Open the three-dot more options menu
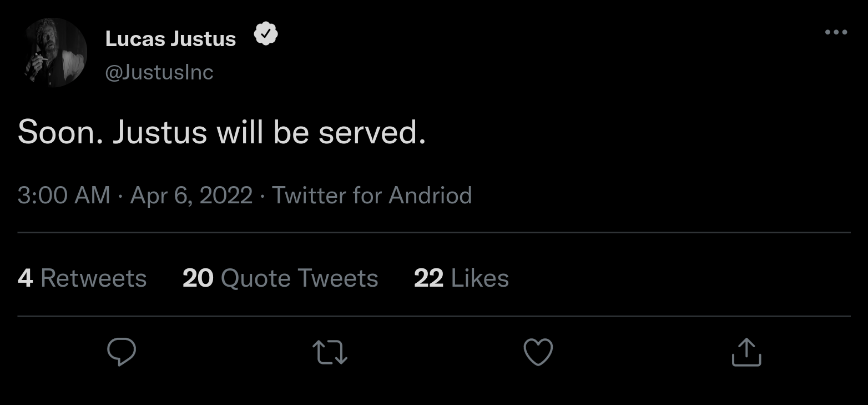 click(836, 32)
